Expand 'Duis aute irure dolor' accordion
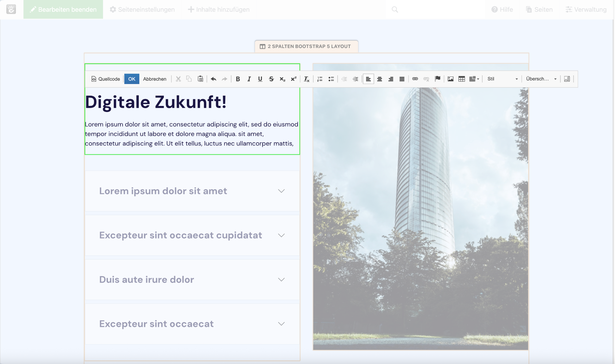615x364 pixels. point(192,279)
